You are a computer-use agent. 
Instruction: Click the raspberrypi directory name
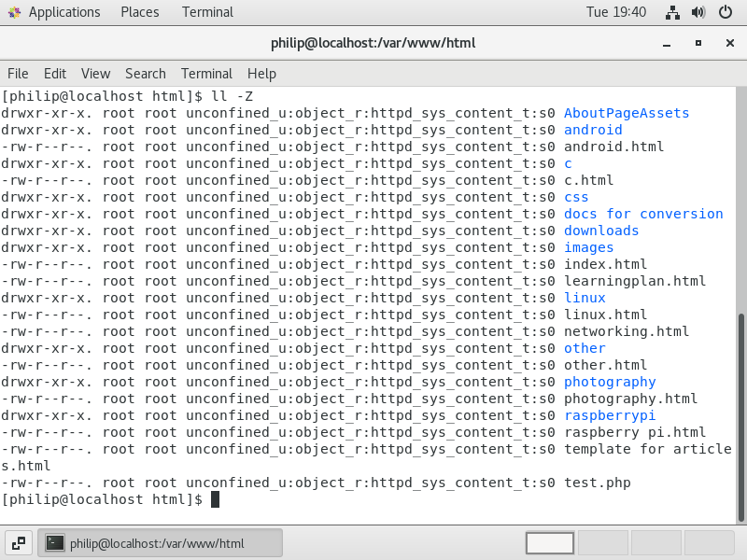tap(610, 415)
